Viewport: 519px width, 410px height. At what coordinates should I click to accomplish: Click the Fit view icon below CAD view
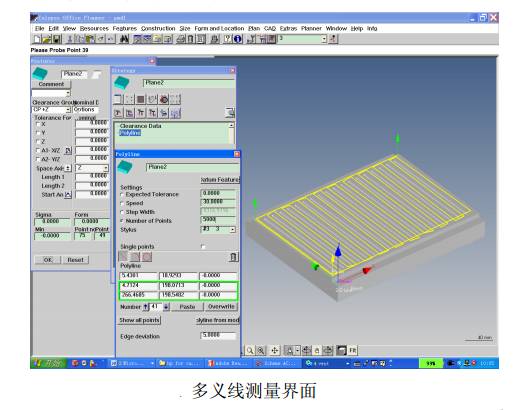click(x=352, y=350)
